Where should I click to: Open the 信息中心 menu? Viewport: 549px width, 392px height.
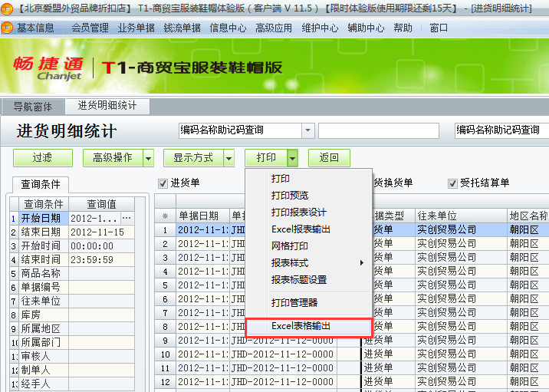click(228, 28)
